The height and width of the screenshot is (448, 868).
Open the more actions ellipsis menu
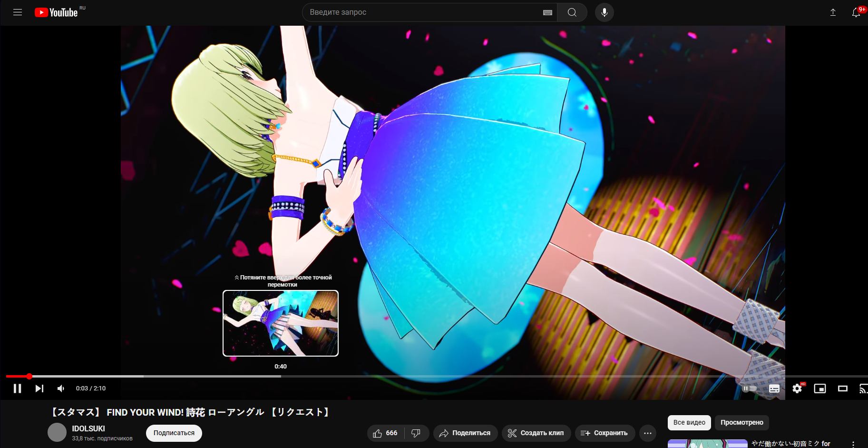[648, 433]
